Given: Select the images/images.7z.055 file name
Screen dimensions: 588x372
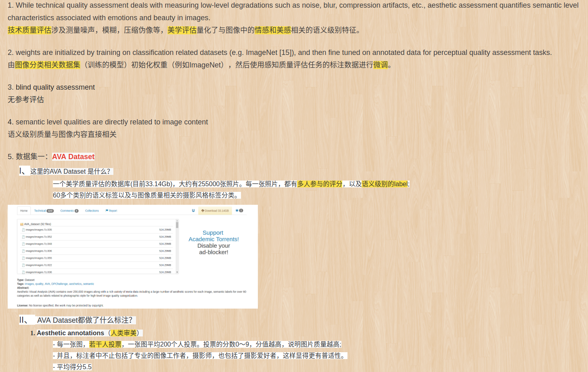Looking at the screenshot, I should pos(39,258).
